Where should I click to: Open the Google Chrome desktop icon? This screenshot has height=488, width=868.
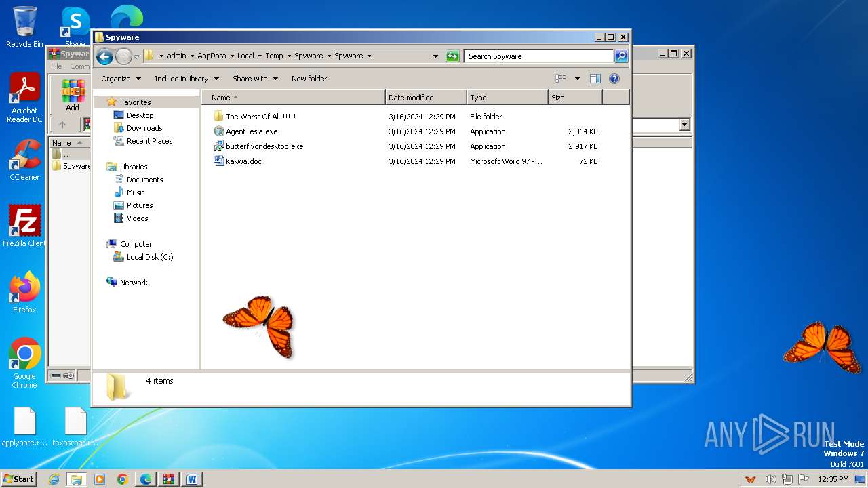[24, 363]
